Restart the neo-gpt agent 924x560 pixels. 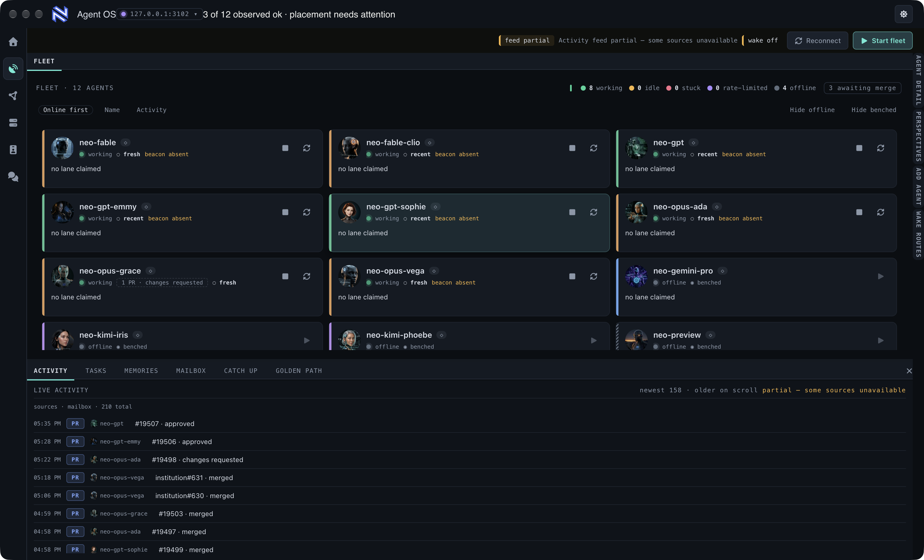(x=880, y=148)
